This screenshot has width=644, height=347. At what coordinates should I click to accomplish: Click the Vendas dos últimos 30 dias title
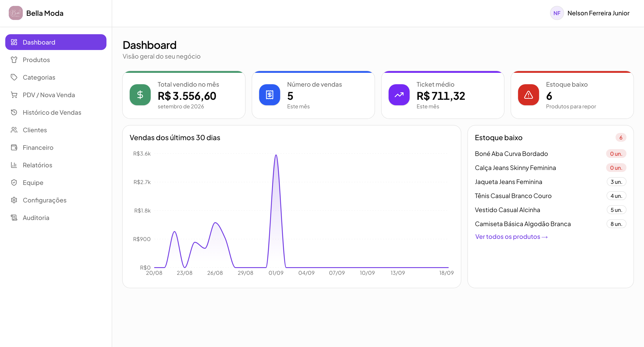coord(175,138)
